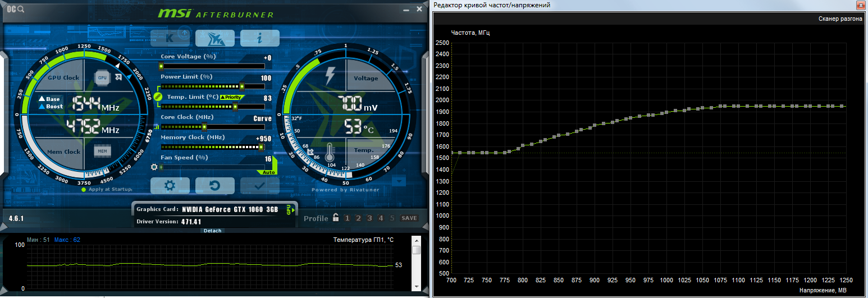Click the SAVE profile button
The width and height of the screenshot is (868, 298).
pyautogui.click(x=409, y=218)
